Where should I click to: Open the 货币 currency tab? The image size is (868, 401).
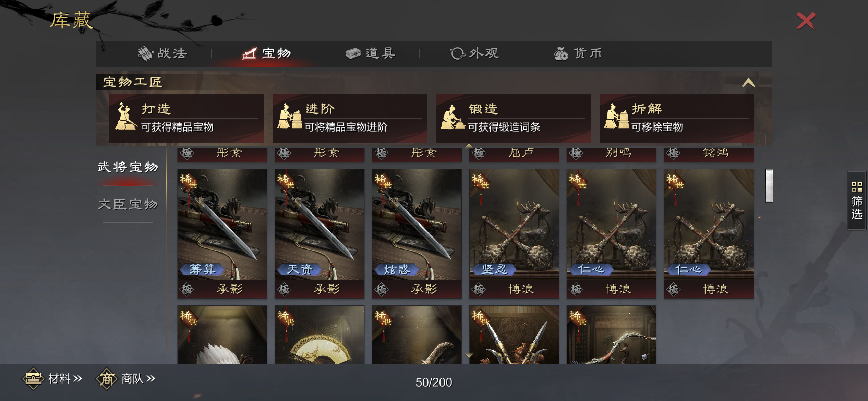point(578,53)
